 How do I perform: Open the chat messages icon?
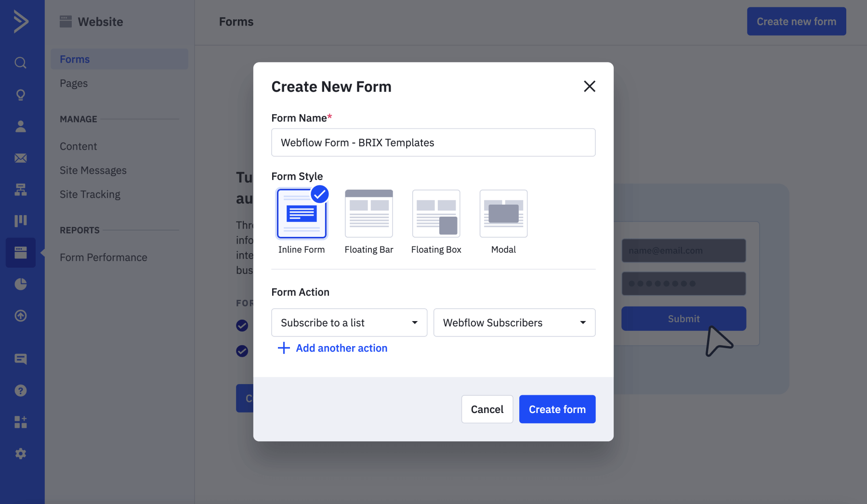point(21,359)
